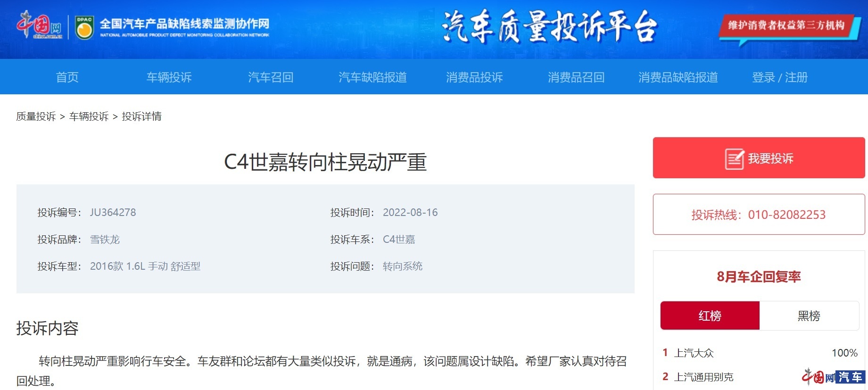Open 消费品缺陷报道 navigation item
Image resolution: width=868 pixels, height=390 pixels.
coord(678,77)
